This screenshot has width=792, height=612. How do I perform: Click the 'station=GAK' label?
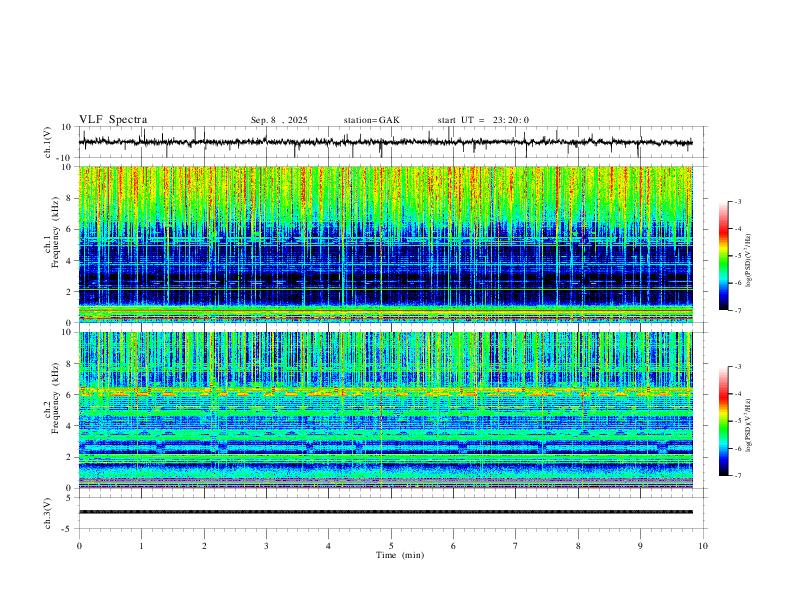[x=371, y=120]
